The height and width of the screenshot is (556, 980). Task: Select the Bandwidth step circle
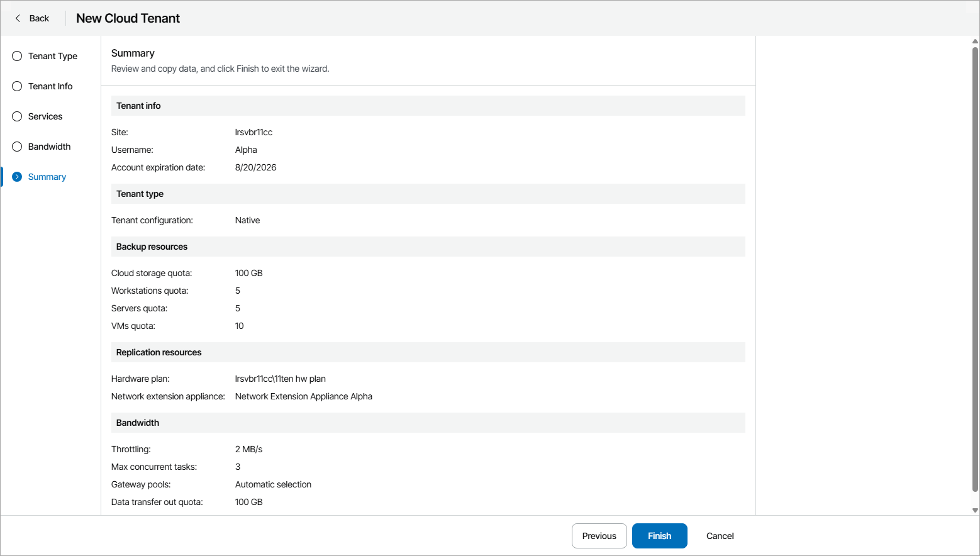pyautogui.click(x=17, y=147)
